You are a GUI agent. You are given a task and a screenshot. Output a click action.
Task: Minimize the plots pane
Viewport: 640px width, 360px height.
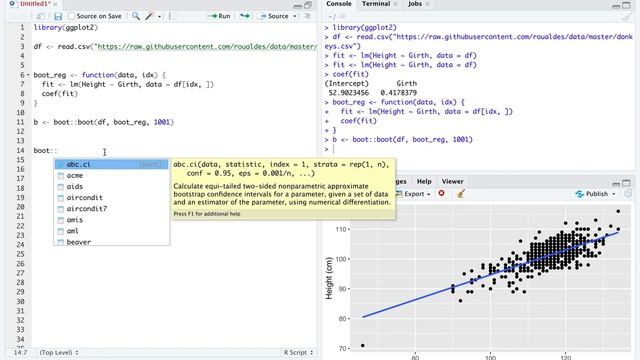[x=616, y=183]
